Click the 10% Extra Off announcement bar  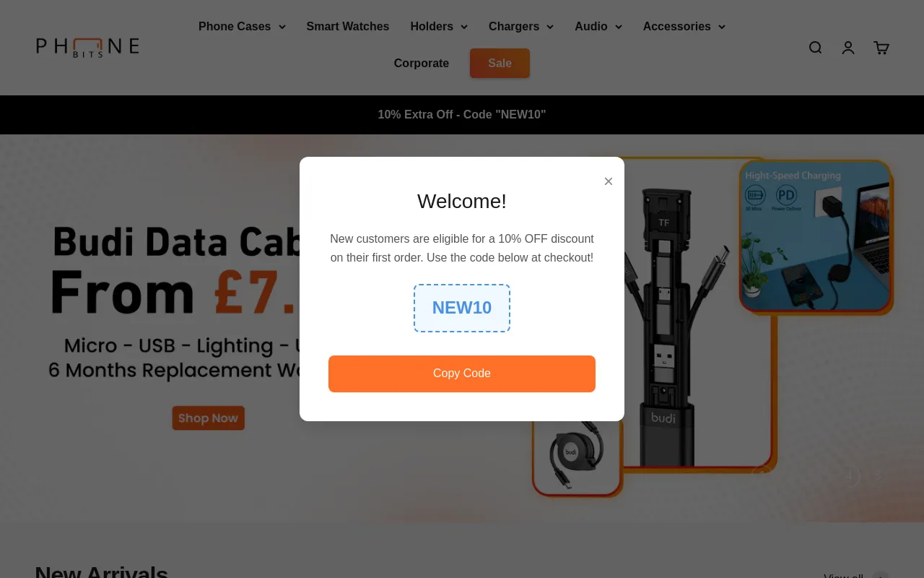tap(462, 115)
